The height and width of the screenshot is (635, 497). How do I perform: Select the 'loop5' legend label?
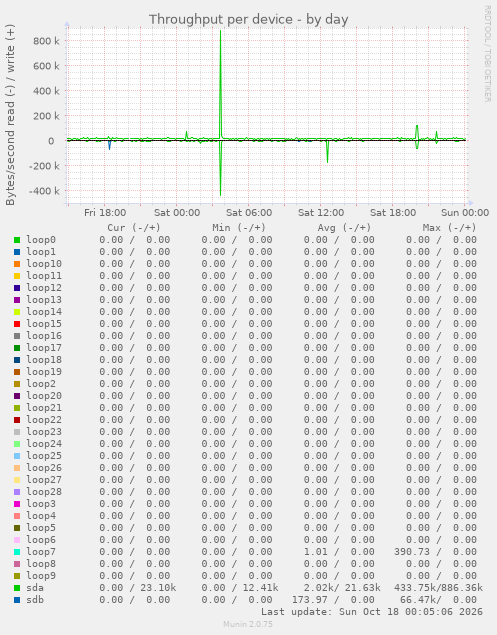coord(41,528)
